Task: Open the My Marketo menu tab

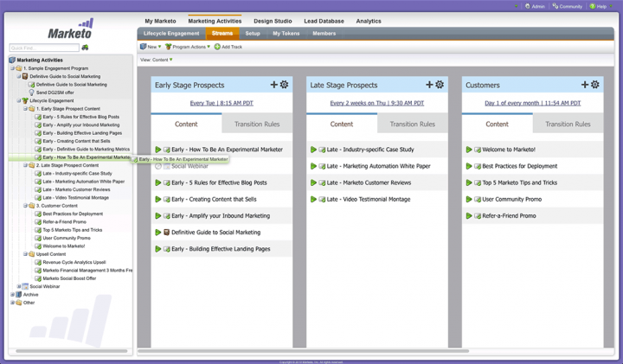Action: pyautogui.click(x=160, y=21)
